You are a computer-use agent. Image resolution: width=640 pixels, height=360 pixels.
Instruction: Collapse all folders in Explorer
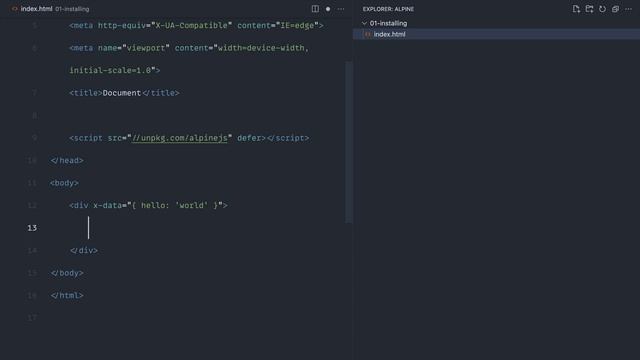[x=615, y=9]
